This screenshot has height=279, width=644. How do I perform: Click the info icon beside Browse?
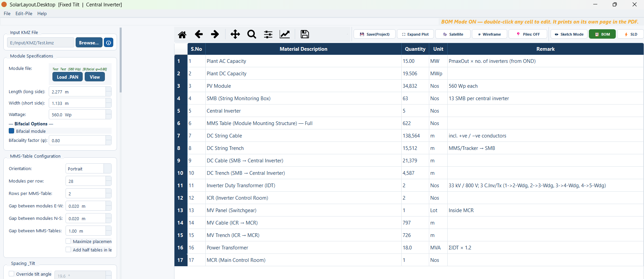[109, 43]
